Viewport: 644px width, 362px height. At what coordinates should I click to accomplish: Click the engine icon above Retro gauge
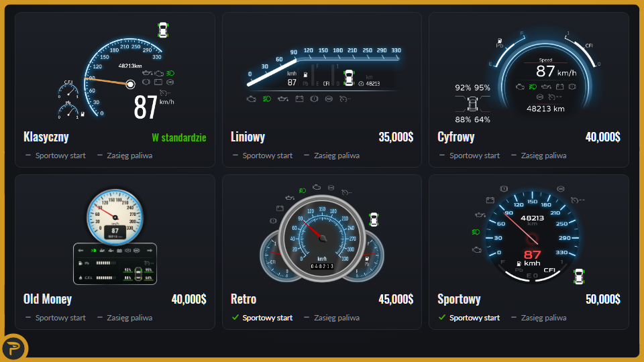[317, 187]
